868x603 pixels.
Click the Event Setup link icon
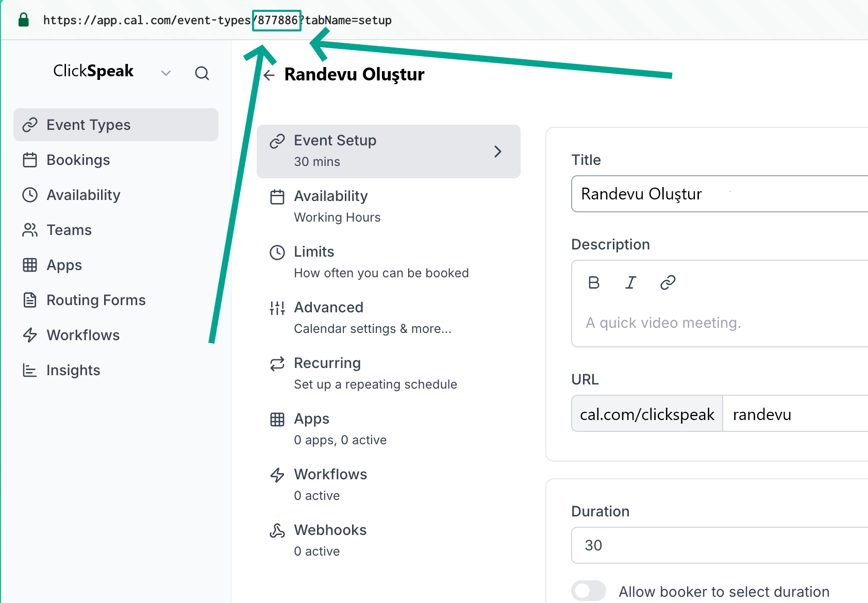(x=277, y=141)
